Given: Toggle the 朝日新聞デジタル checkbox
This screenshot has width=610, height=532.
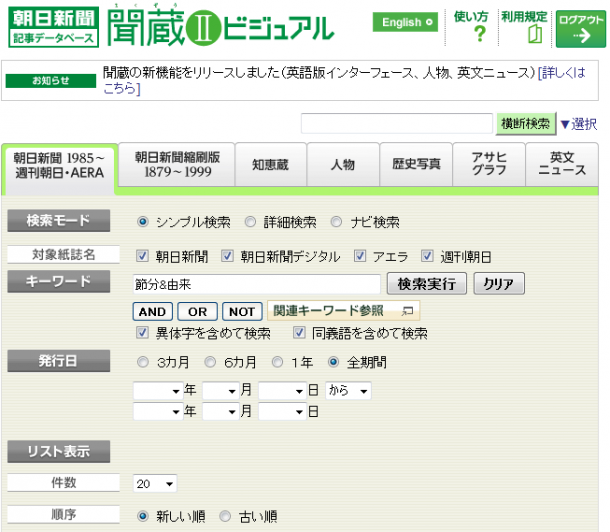Looking at the screenshot, I should point(227,256).
